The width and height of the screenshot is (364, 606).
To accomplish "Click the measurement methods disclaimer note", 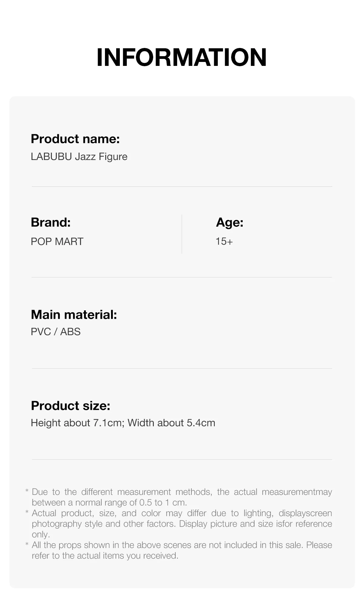I will click(182, 497).
